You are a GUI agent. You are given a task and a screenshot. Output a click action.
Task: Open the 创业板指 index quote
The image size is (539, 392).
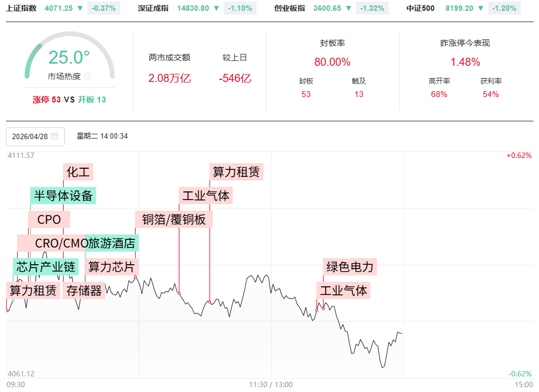pos(289,8)
